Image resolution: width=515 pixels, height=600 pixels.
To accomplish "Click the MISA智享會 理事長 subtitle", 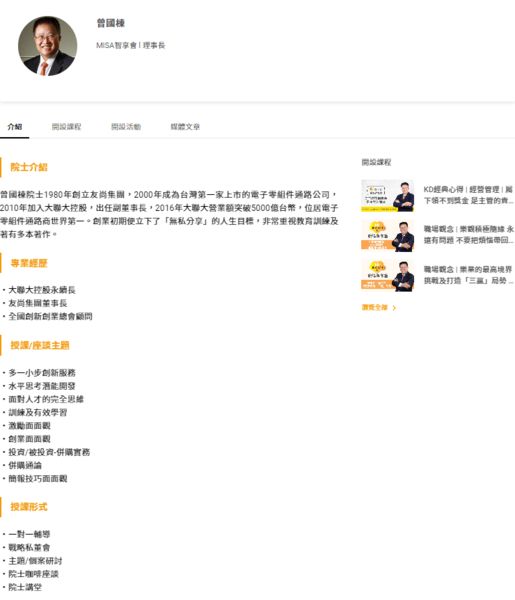I will click(x=130, y=45).
